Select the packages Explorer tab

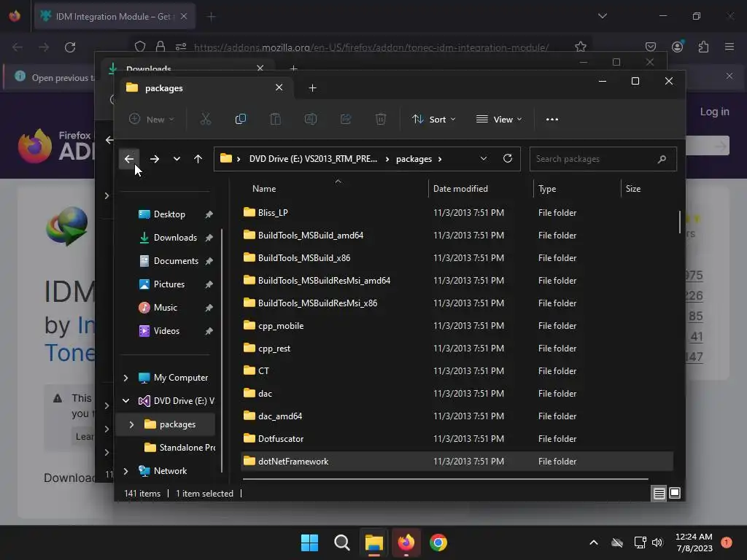[205, 88]
